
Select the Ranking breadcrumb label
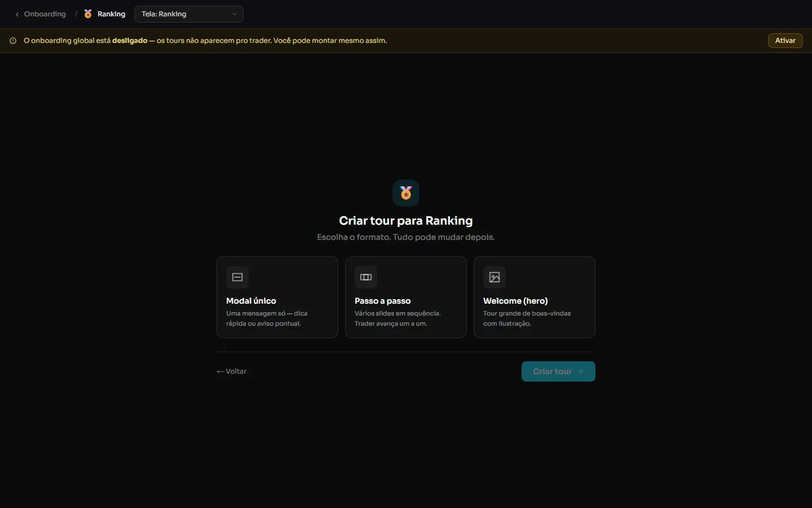111,14
